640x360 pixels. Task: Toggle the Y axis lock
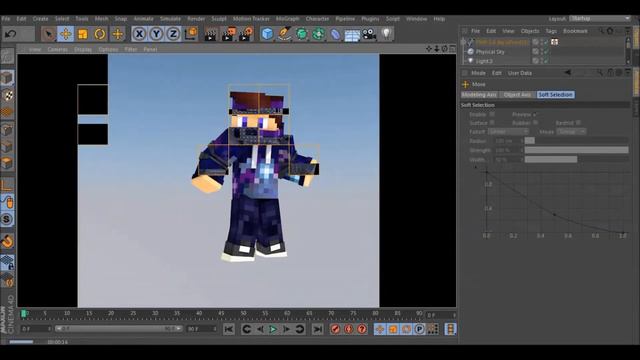point(156,34)
